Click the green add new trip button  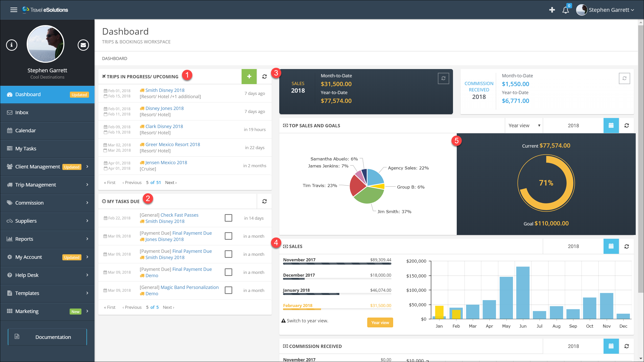pos(249,77)
